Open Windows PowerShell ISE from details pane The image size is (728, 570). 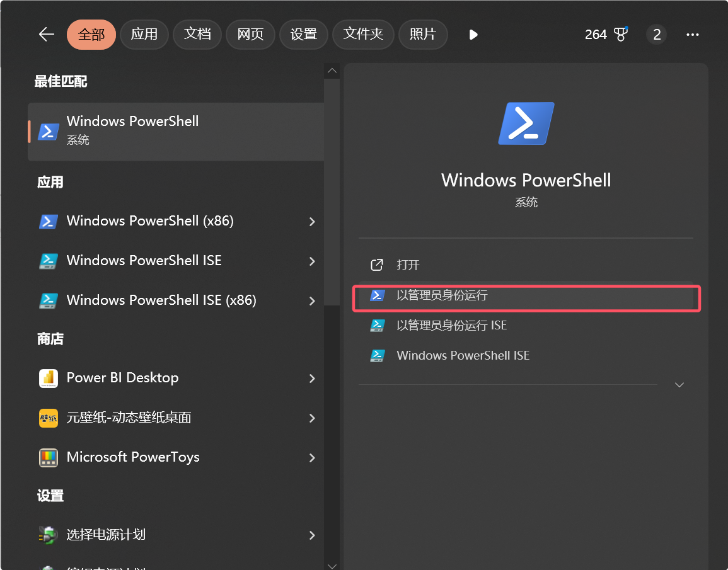[526, 356]
